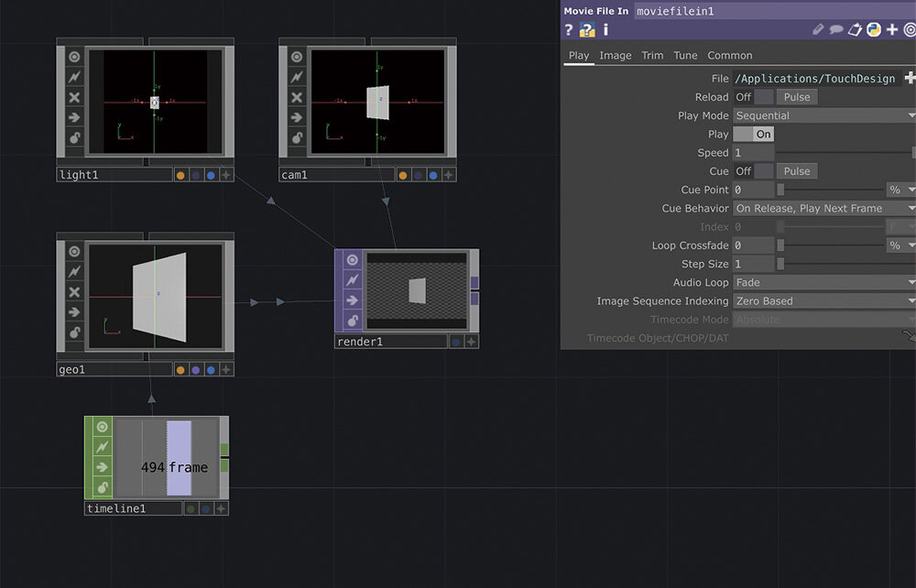This screenshot has height=588, width=916.
Task: Open operator help question mark icon
Action: 569,30
